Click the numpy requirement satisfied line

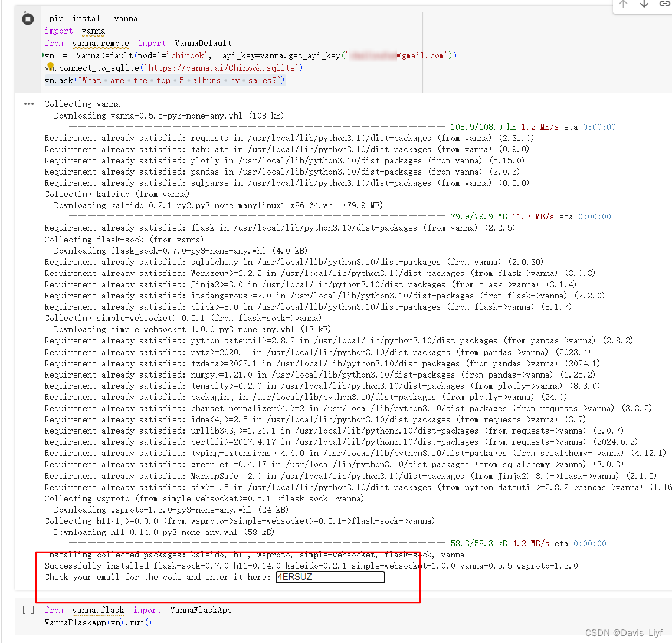[320, 375]
